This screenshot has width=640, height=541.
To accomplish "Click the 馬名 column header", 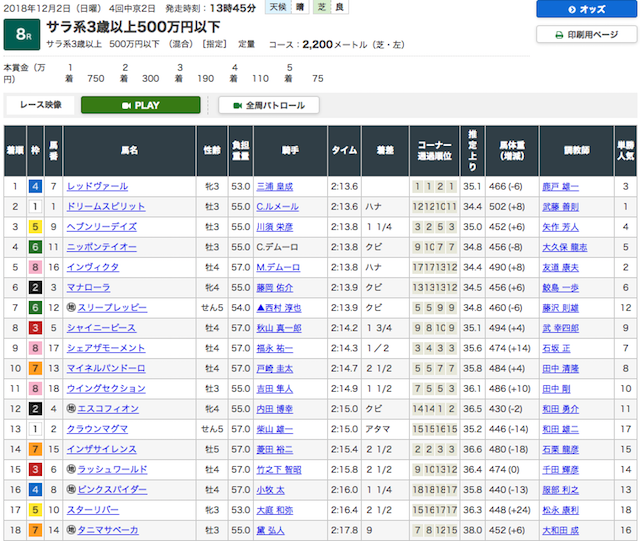I will click(x=129, y=151).
